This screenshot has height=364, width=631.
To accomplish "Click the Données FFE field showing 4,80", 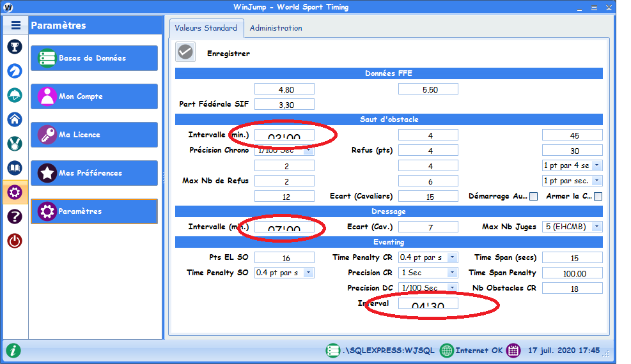I will [284, 89].
